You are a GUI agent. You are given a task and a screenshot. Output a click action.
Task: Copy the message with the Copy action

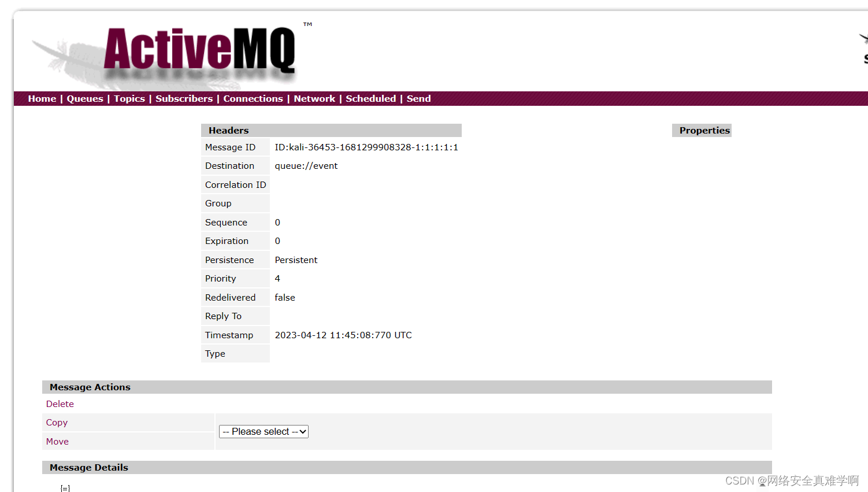[x=56, y=423]
